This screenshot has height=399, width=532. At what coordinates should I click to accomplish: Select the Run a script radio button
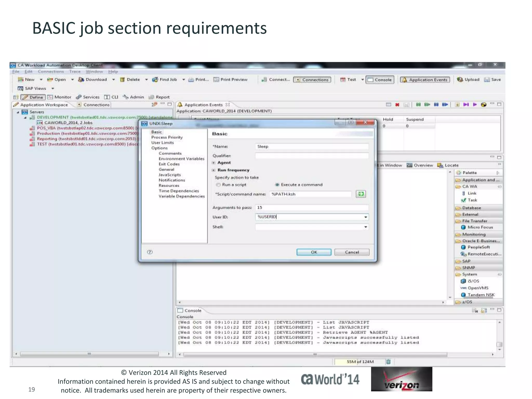click(218, 185)
